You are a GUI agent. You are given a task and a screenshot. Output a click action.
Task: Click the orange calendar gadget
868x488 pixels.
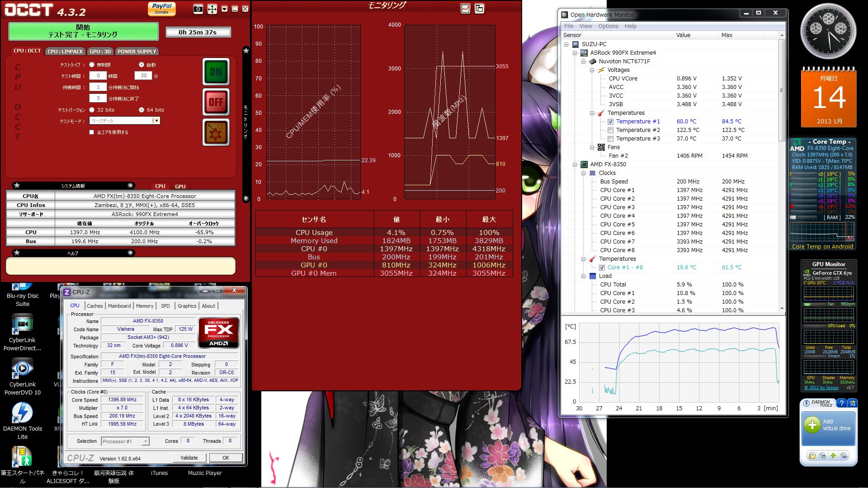click(829, 97)
